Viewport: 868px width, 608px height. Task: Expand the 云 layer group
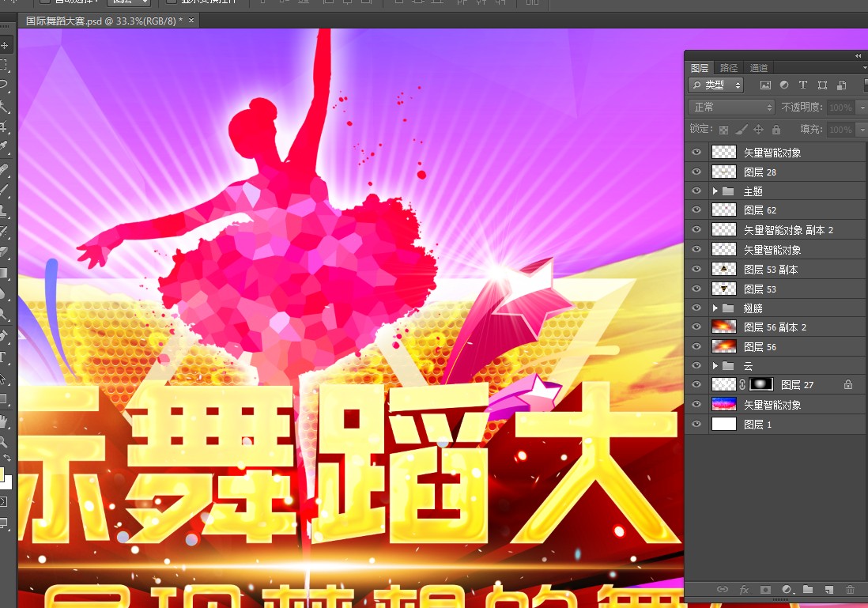click(x=715, y=365)
